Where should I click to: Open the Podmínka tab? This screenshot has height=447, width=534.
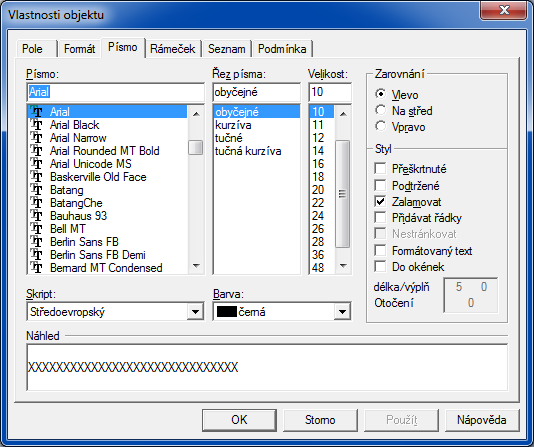click(x=282, y=49)
